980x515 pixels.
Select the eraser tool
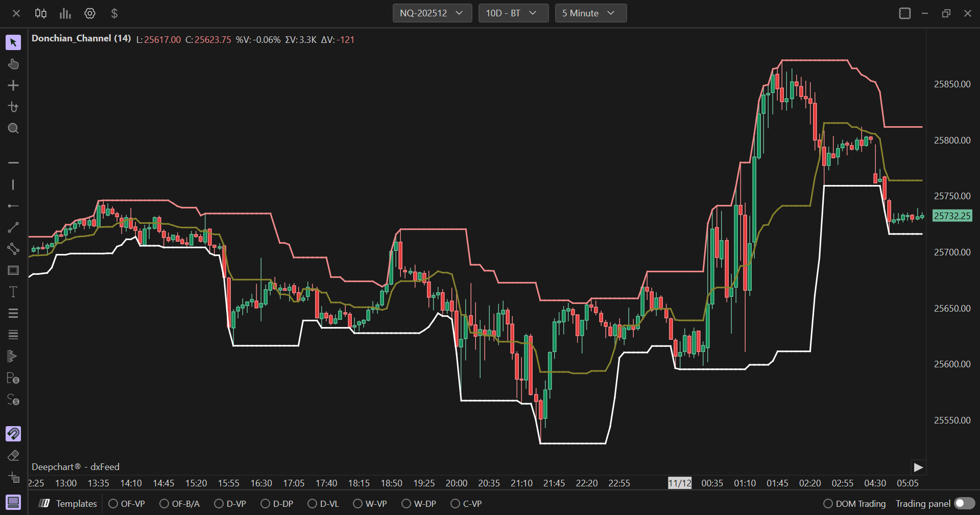click(13, 455)
